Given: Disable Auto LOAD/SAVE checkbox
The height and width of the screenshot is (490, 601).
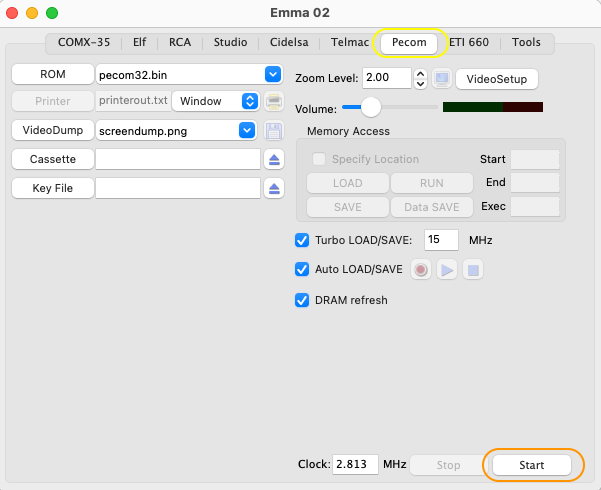Looking at the screenshot, I should click(x=302, y=270).
